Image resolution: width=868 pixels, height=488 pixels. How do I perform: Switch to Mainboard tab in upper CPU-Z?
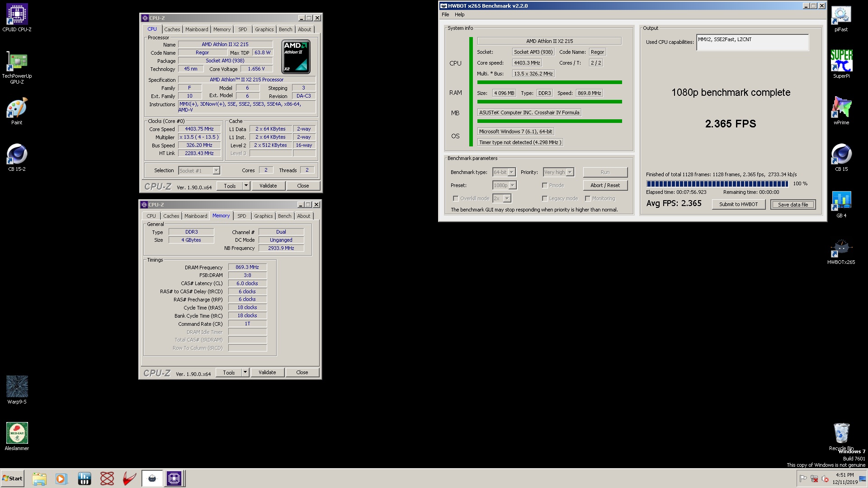[197, 29]
